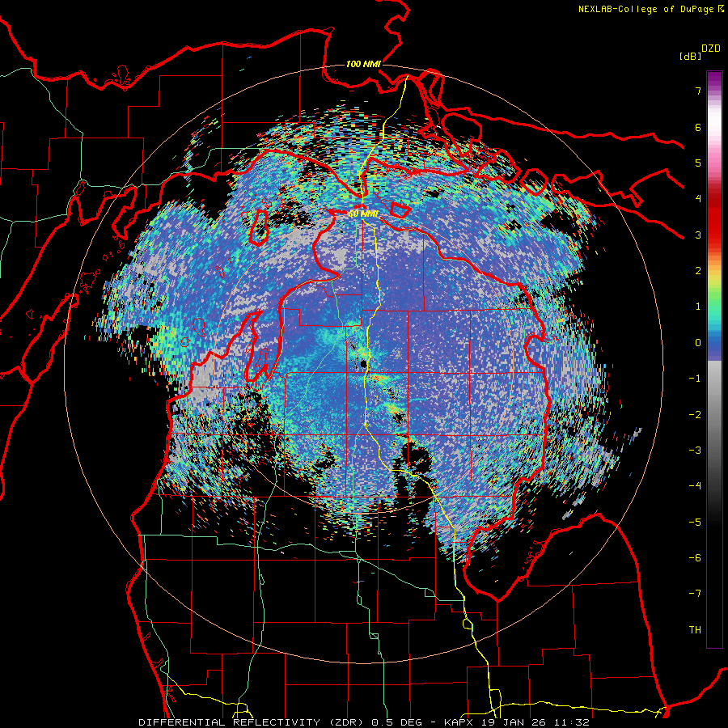Screen dimensions: 728x728
Task: Click the legend value 6
Action: click(x=698, y=127)
